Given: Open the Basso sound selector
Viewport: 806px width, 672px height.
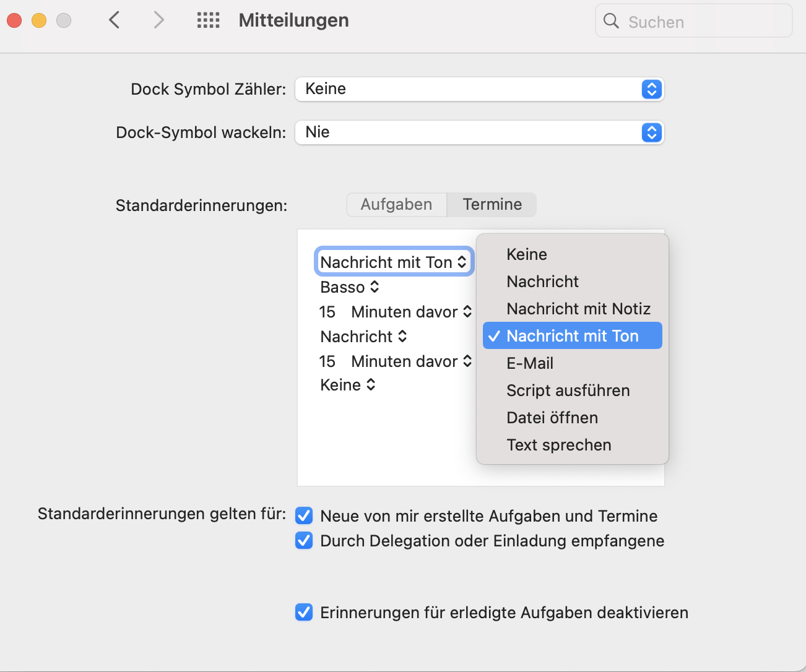Looking at the screenshot, I should click(x=349, y=287).
